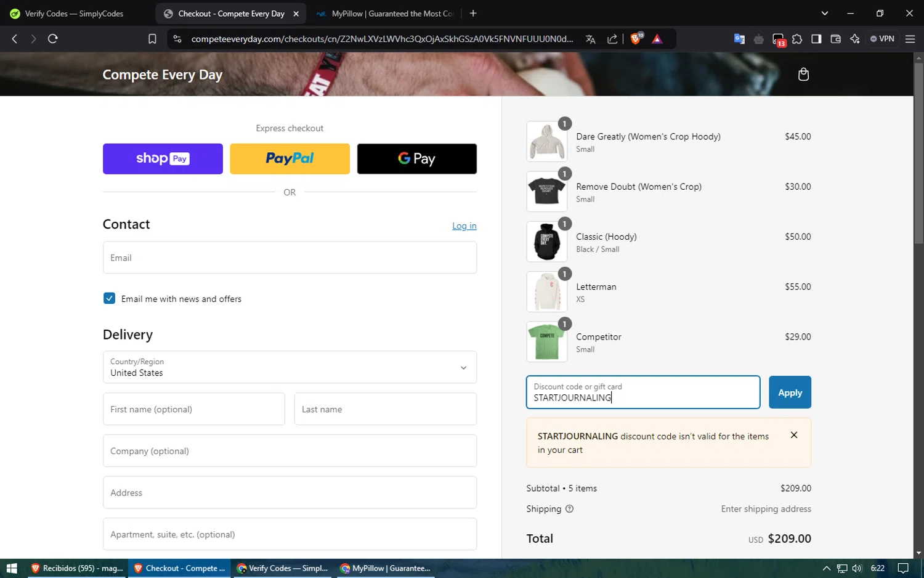924x578 pixels.
Task: Open the tab search dropdown arrow
Action: 825,14
